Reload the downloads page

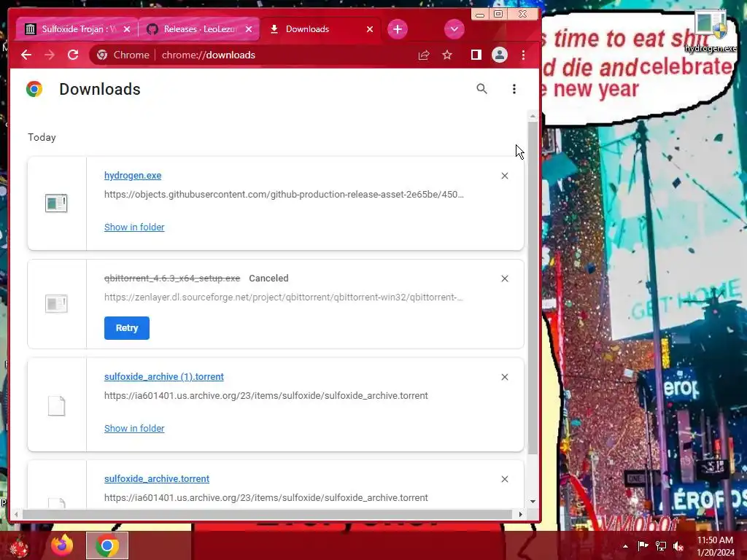point(73,55)
